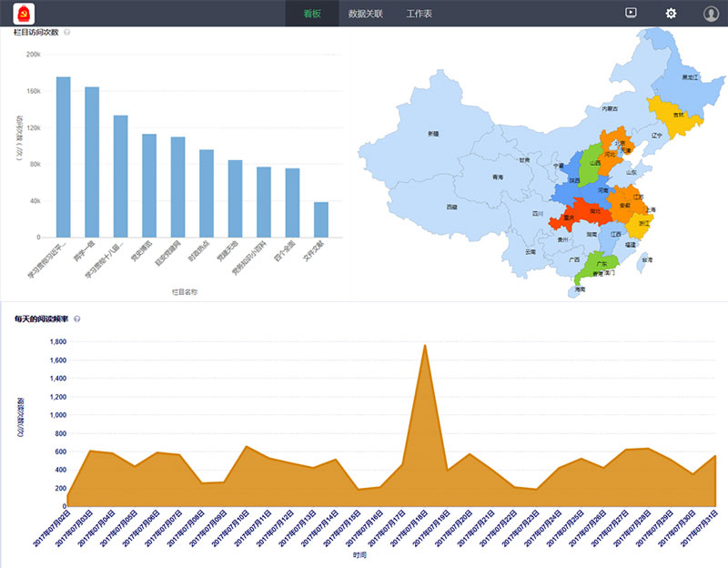
Task: Open the settings gear icon
Action: pos(671,13)
